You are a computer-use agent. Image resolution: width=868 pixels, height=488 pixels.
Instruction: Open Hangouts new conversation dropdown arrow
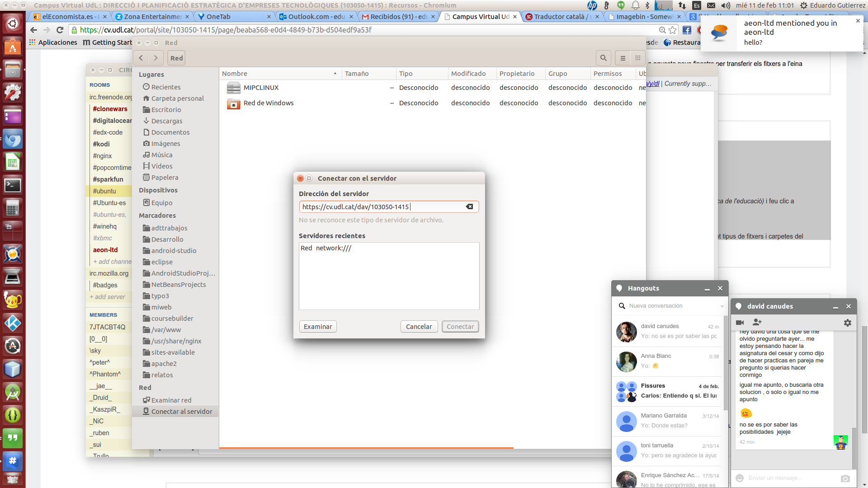[722, 306]
